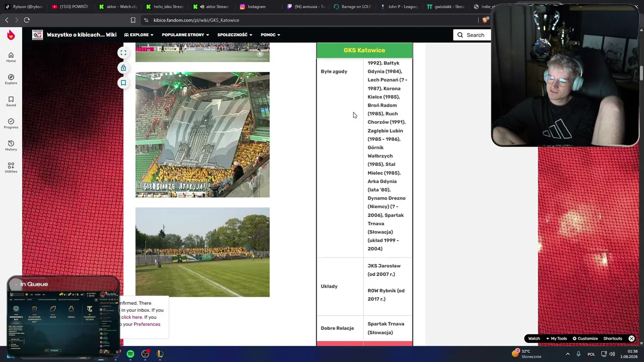
Task: Open the volume icon in the system tray
Action: coord(612,354)
